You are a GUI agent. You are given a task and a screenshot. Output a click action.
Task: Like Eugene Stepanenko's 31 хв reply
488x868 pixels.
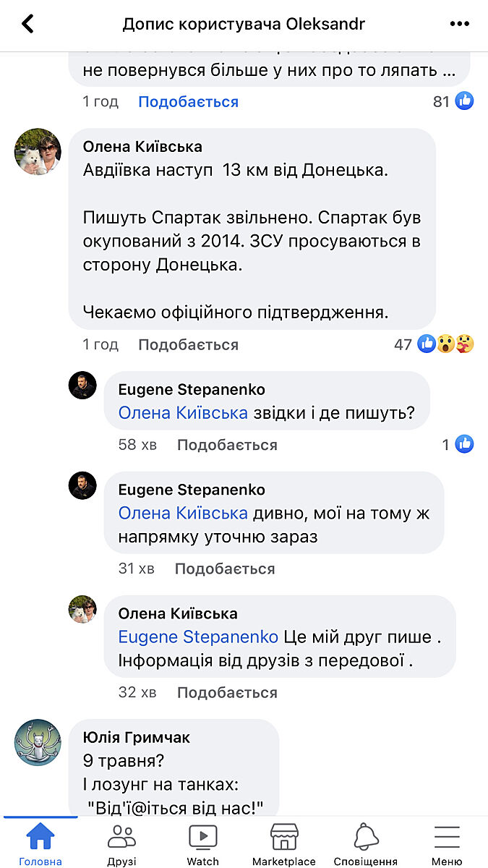(225, 569)
